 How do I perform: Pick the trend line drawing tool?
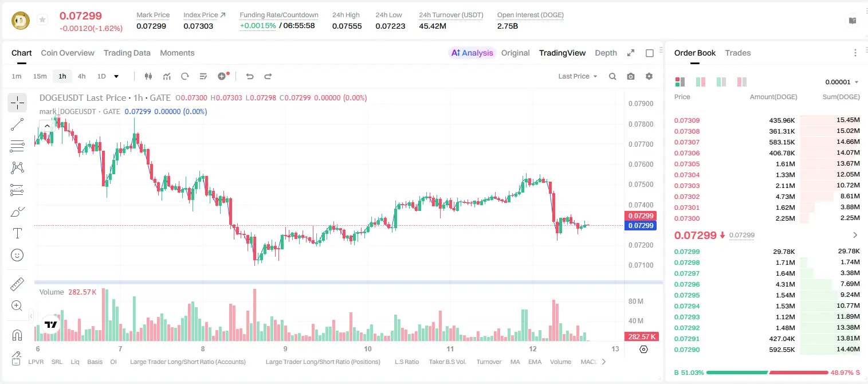coord(17,124)
